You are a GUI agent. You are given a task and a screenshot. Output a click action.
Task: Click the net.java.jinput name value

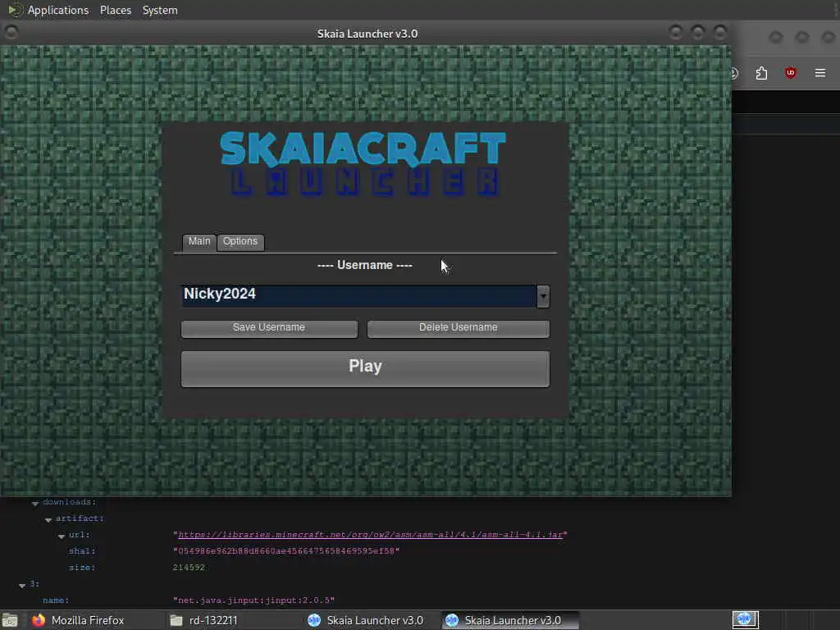click(x=253, y=600)
